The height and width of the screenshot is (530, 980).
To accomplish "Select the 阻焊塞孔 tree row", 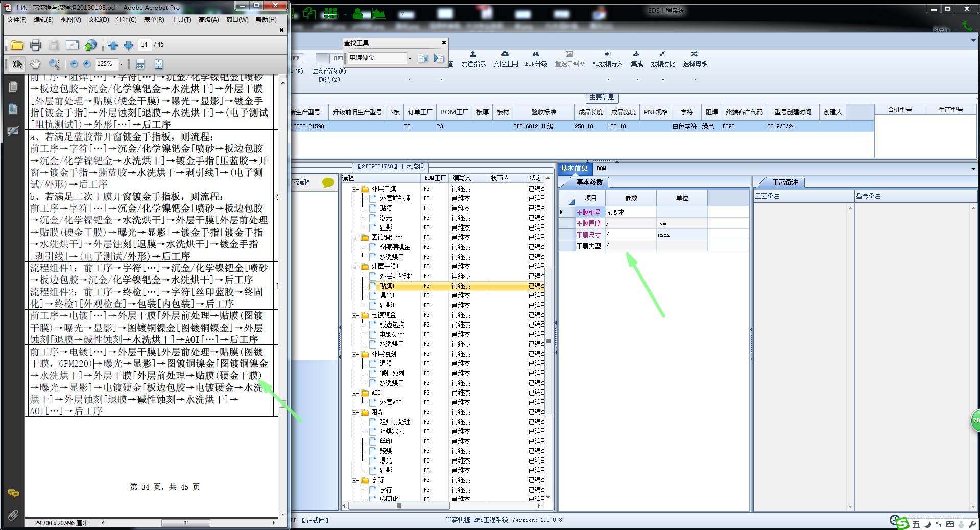I will click(x=392, y=432).
